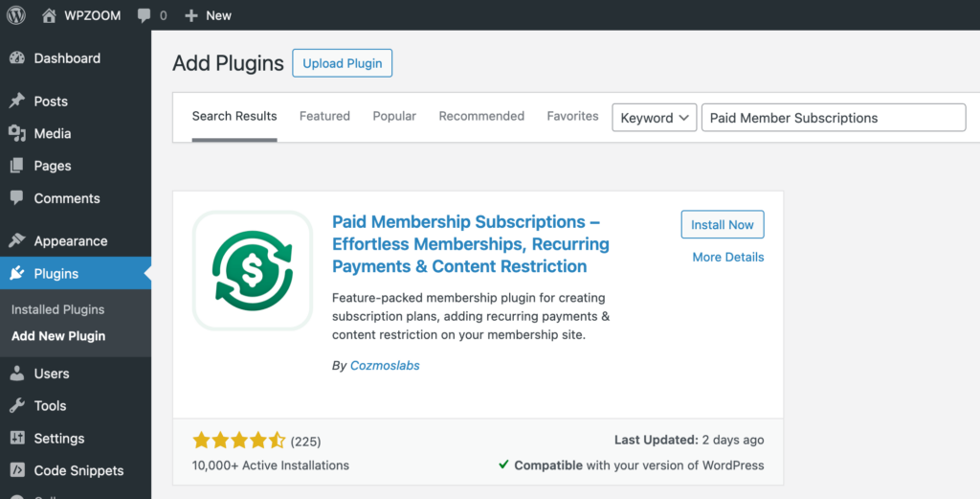Image resolution: width=980 pixels, height=499 pixels.
Task: Open More Details link for the plugin
Action: pos(728,257)
